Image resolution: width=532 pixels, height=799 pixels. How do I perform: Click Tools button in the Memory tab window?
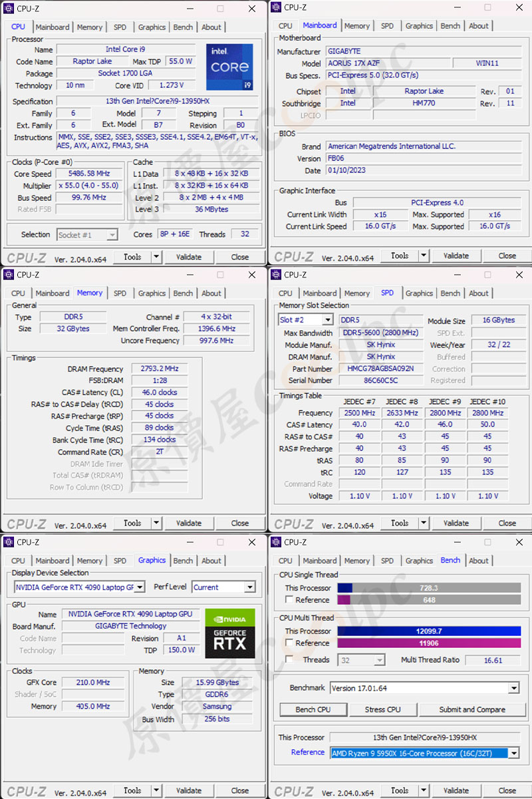click(x=132, y=523)
